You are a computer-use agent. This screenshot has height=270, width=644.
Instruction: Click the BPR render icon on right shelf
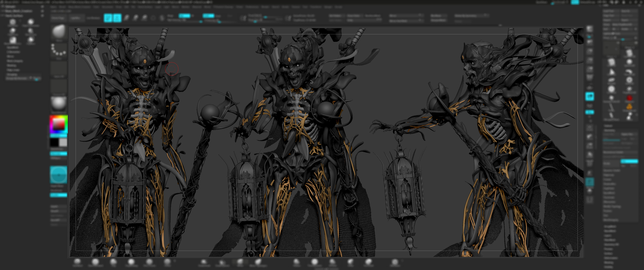(590, 29)
